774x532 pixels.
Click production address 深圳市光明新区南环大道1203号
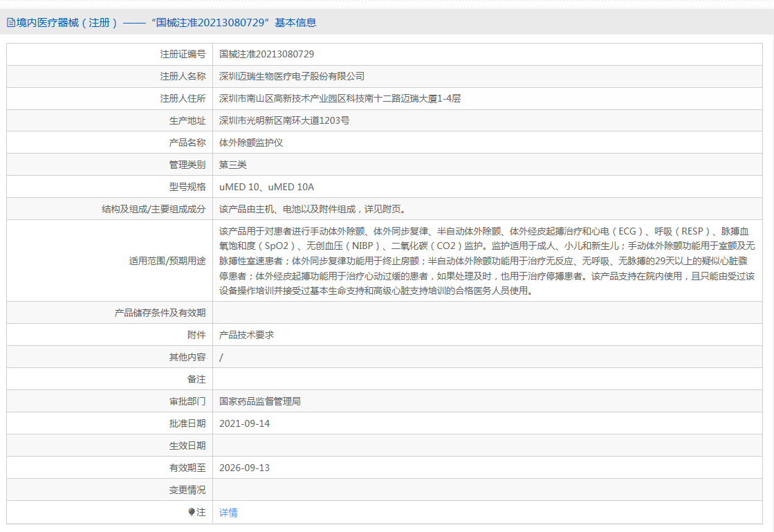(x=284, y=121)
